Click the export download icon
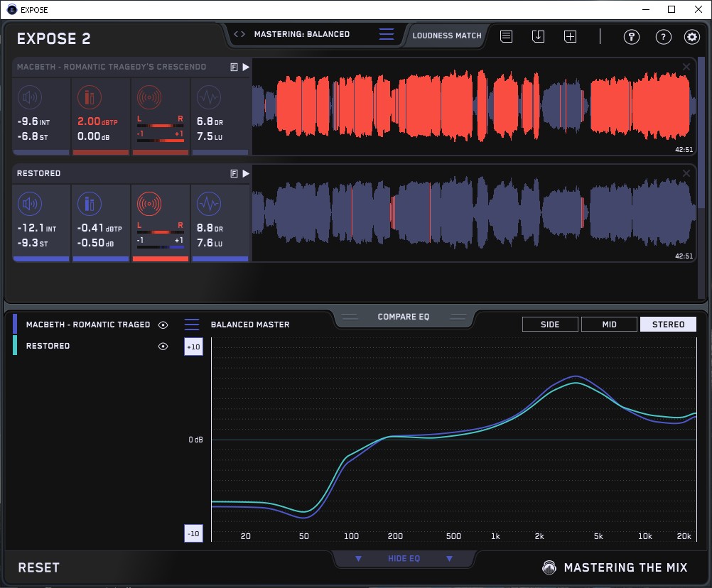Viewport: 712px width, 588px height. 538,36
